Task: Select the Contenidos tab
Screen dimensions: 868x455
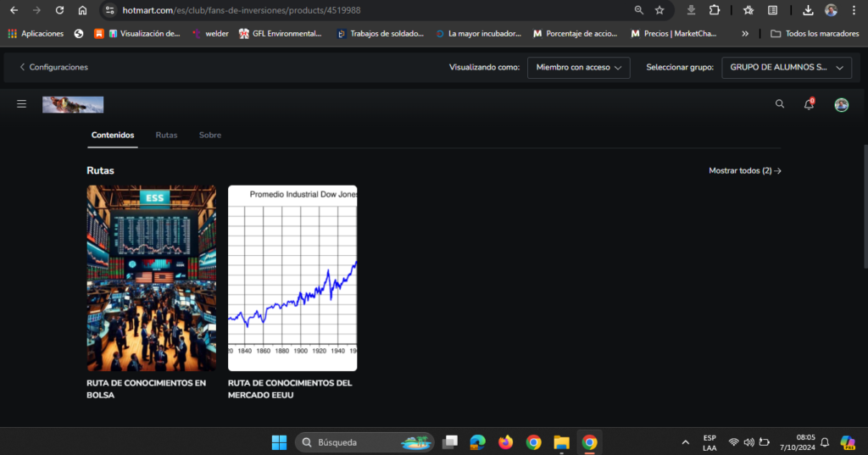Action: 113,135
